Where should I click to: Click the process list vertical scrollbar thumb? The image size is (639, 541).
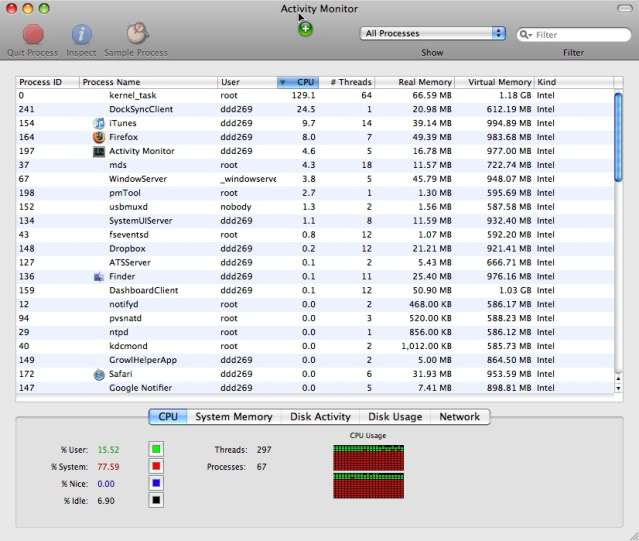tap(618, 137)
